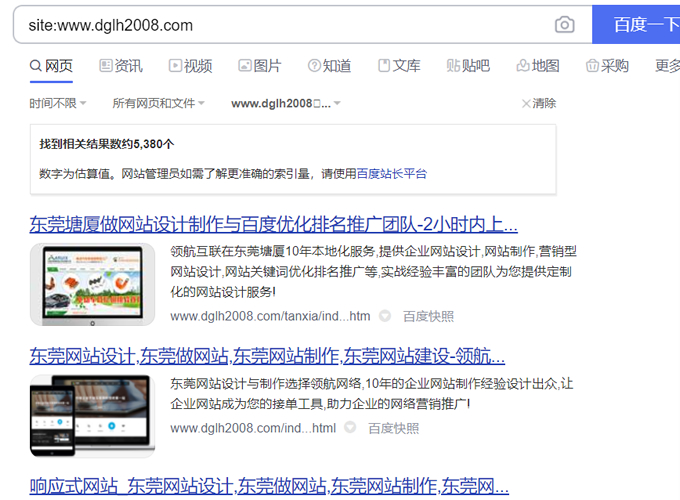
Task: Click the 百度一下 search button
Action: 636,25
